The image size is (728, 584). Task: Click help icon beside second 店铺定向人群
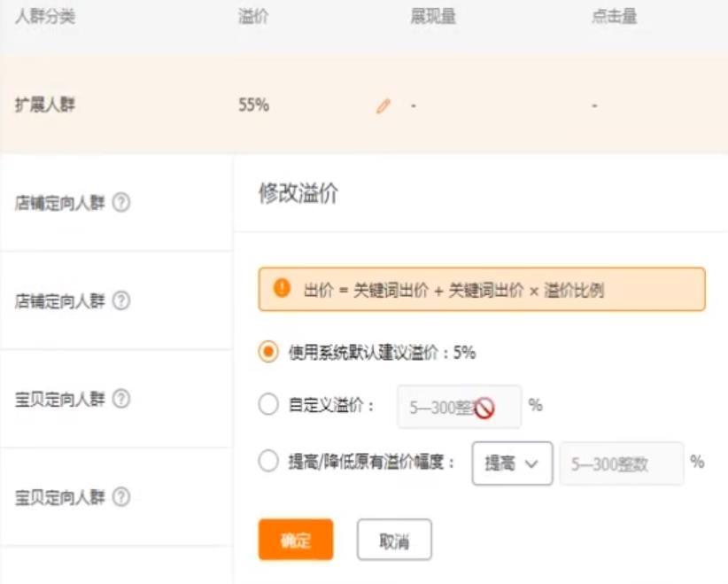pyautogui.click(x=122, y=301)
